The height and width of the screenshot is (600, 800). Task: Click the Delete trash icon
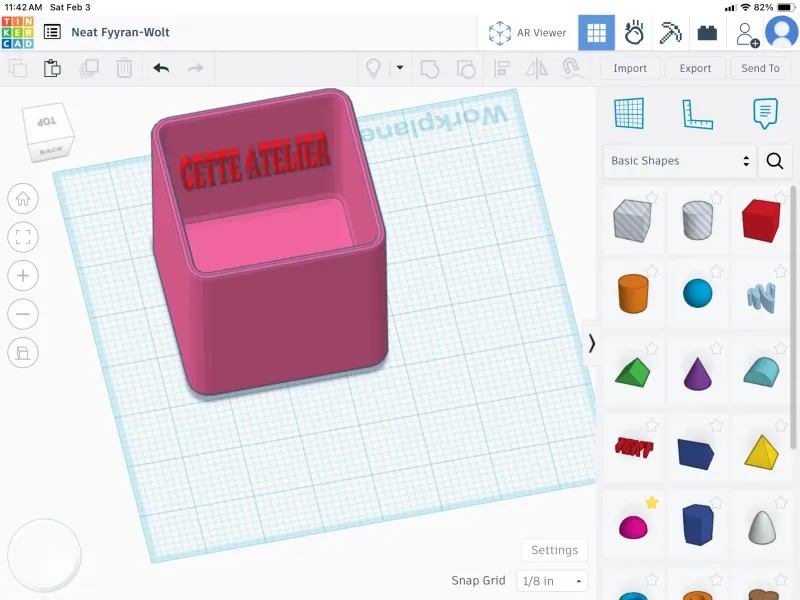124,68
